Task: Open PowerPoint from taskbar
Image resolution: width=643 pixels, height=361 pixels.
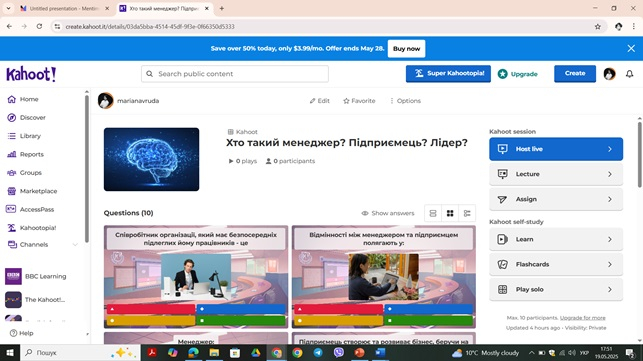Action: pos(359,353)
